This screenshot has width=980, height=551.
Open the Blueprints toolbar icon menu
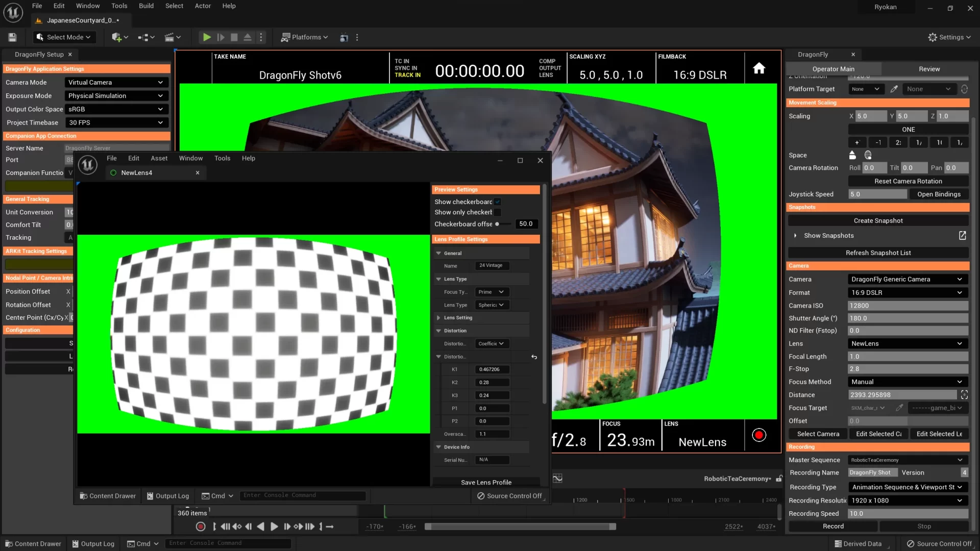point(146,37)
